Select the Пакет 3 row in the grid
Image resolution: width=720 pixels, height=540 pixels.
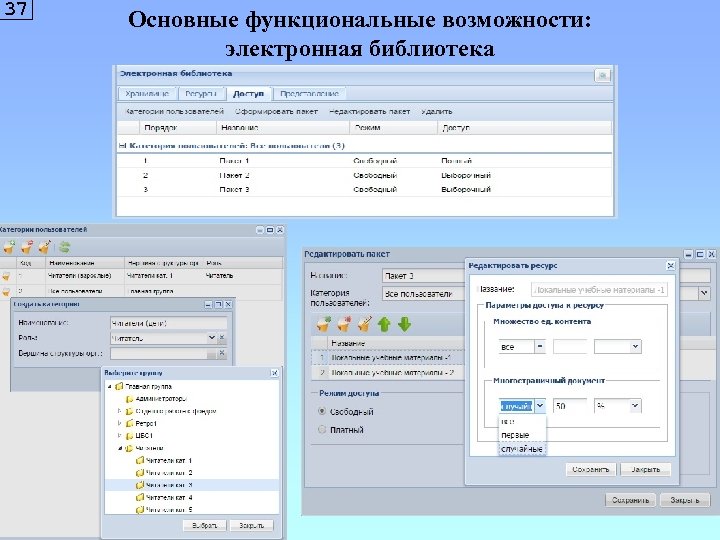[364, 189]
